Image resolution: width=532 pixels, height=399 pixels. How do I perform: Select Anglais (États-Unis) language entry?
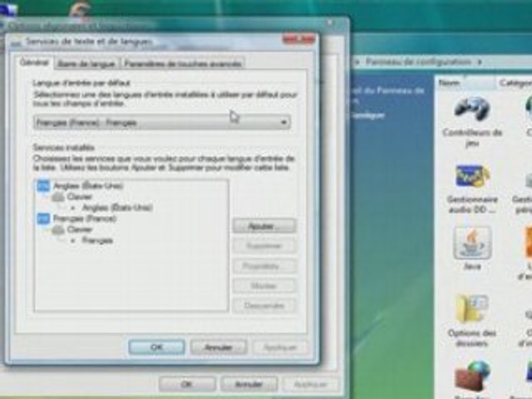(x=88, y=186)
